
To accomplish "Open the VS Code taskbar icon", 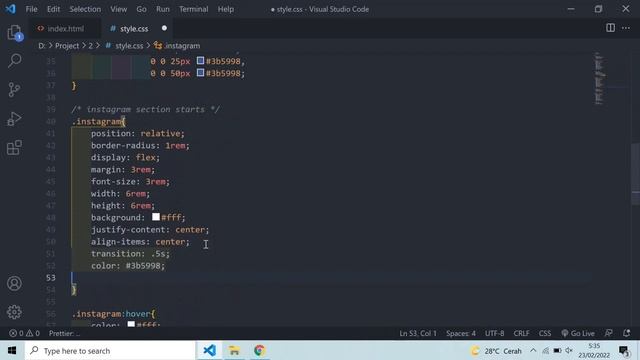I will [x=209, y=351].
